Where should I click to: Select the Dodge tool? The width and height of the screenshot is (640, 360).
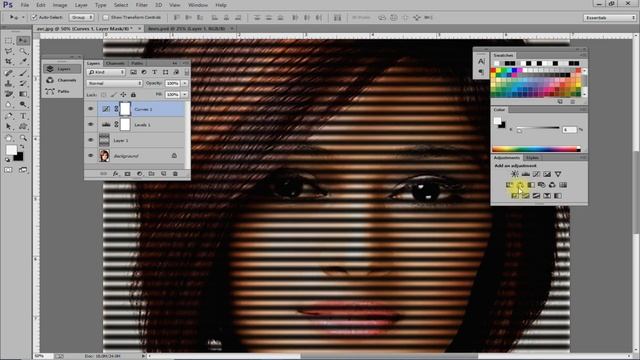(23, 104)
